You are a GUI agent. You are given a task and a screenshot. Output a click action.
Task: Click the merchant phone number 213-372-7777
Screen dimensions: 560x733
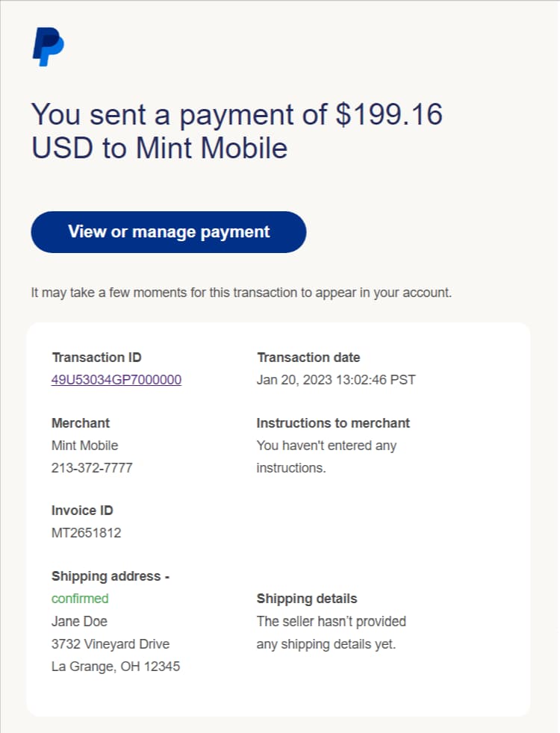[x=92, y=468]
